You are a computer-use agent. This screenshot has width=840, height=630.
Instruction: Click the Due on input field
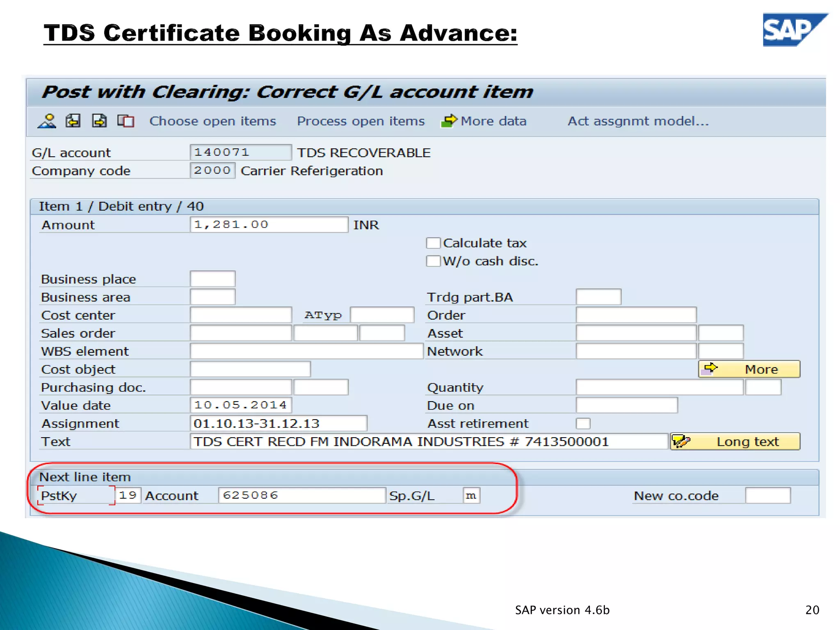point(627,405)
